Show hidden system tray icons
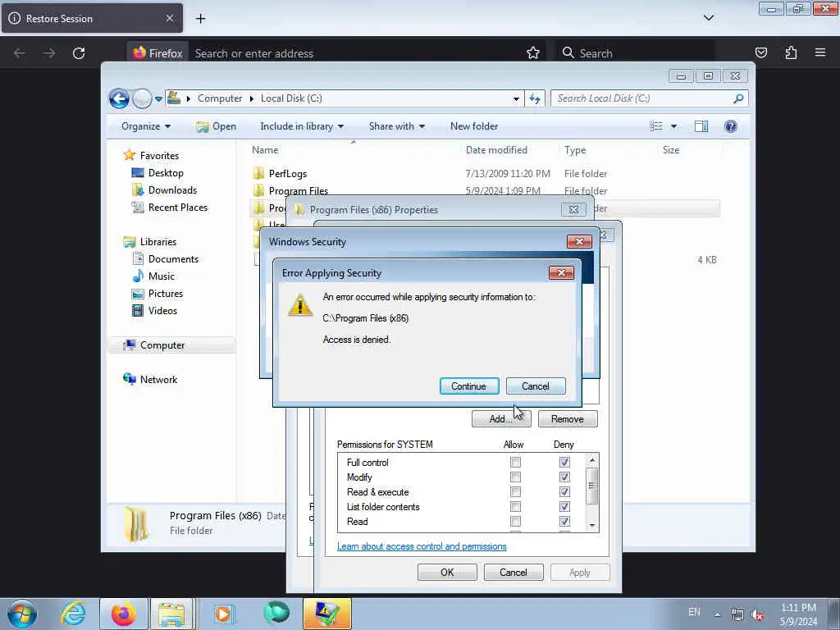This screenshot has width=840, height=630. tap(717, 614)
